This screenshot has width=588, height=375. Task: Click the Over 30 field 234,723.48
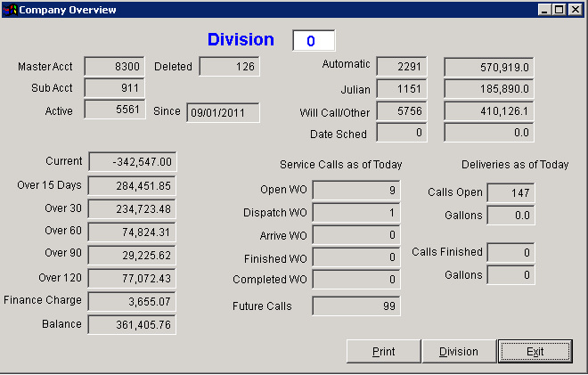point(132,208)
